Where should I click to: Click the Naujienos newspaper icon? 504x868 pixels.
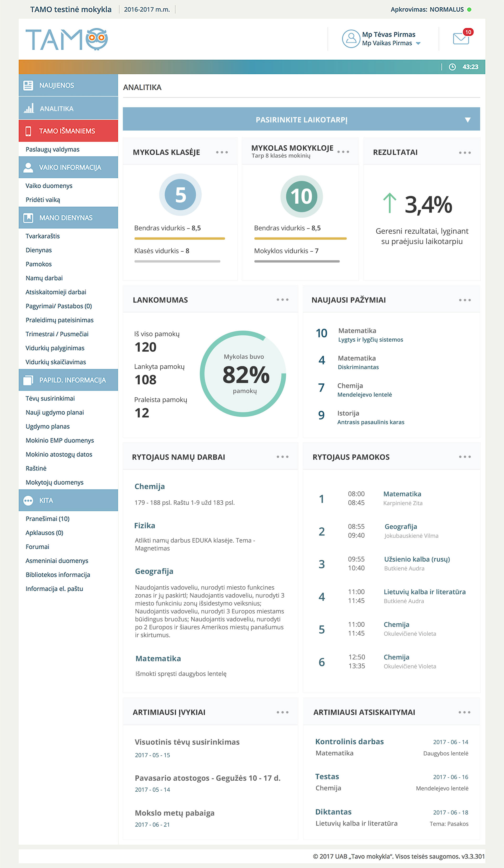tap(28, 85)
